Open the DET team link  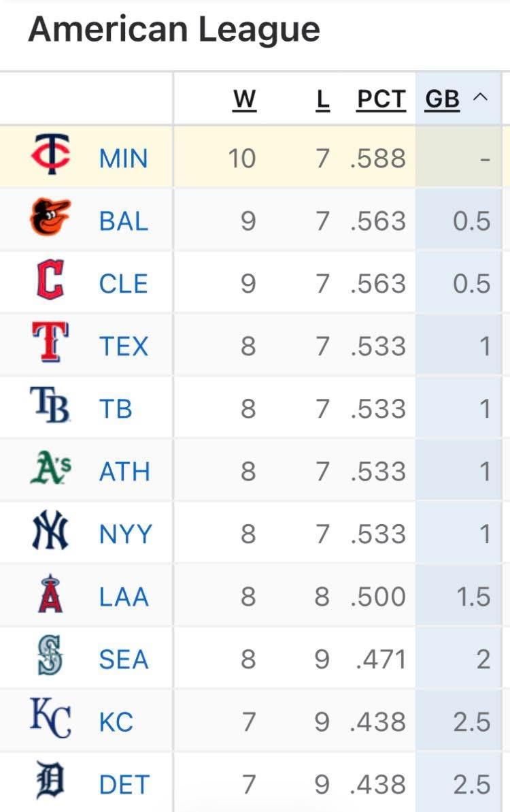point(123,785)
